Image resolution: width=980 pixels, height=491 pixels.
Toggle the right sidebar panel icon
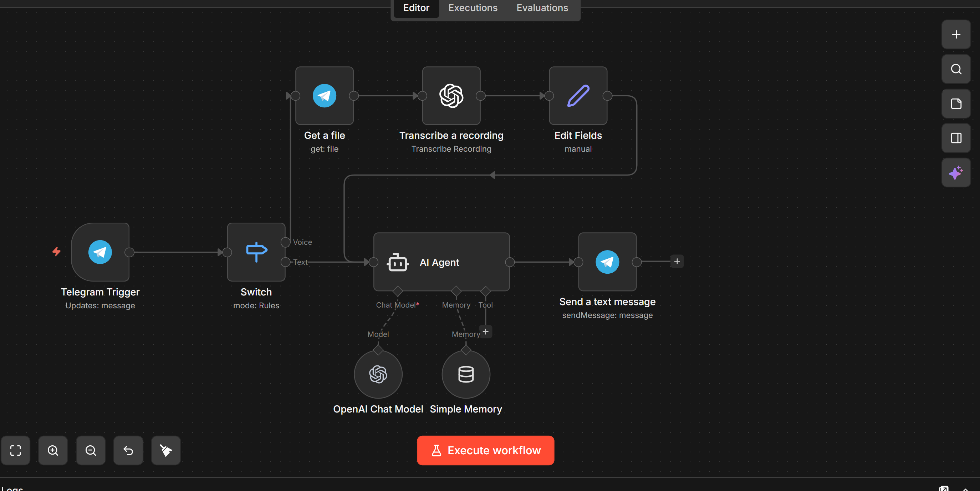(956, 138)
